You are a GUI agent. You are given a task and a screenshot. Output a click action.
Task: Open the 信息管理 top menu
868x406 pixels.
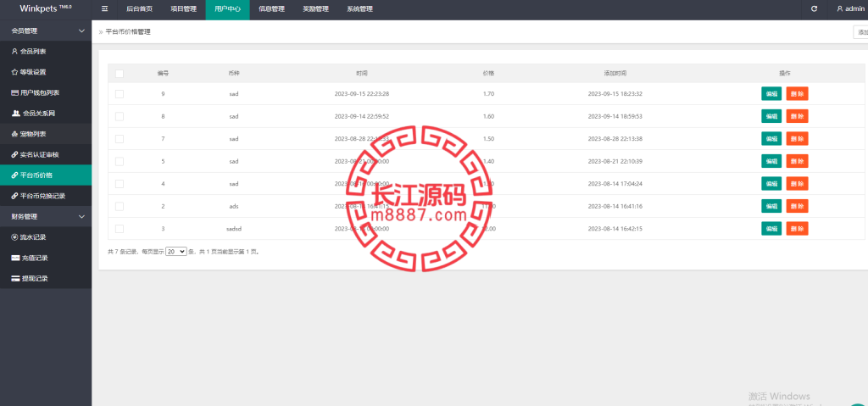pos(272,9)
